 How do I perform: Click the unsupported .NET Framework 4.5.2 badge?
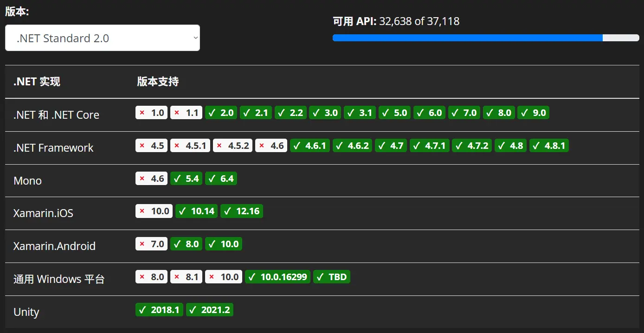click(x=232, y=146)
